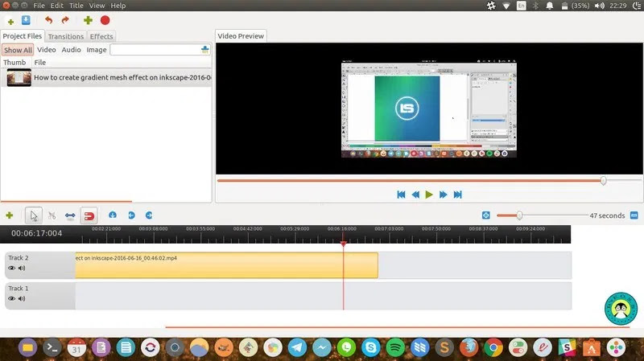Launch Spotify from the dock

tap(395, 348)
